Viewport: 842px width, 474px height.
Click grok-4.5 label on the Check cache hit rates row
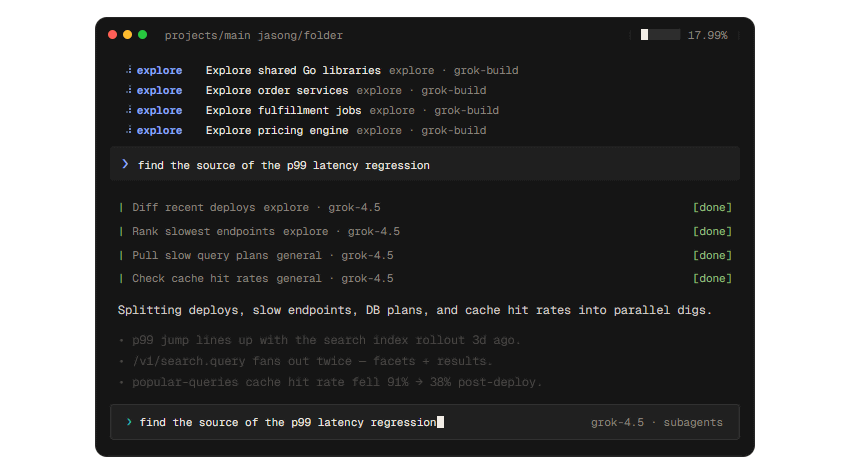367,278
